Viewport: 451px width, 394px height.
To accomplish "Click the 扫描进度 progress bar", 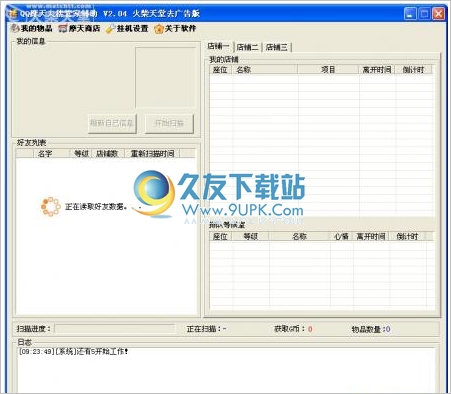I will pyautogui.click(x=114, y=329).
